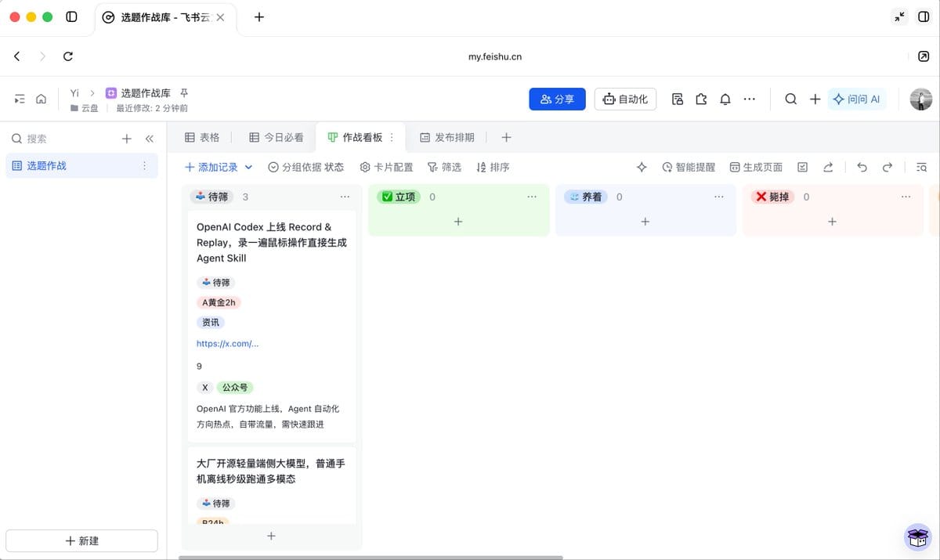
Task: Click the 分享 share button
Action: coord(558,99)
